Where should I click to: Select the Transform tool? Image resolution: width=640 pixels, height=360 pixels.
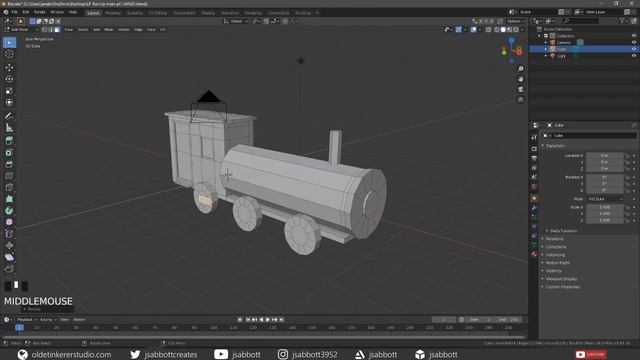click(9, 102)
